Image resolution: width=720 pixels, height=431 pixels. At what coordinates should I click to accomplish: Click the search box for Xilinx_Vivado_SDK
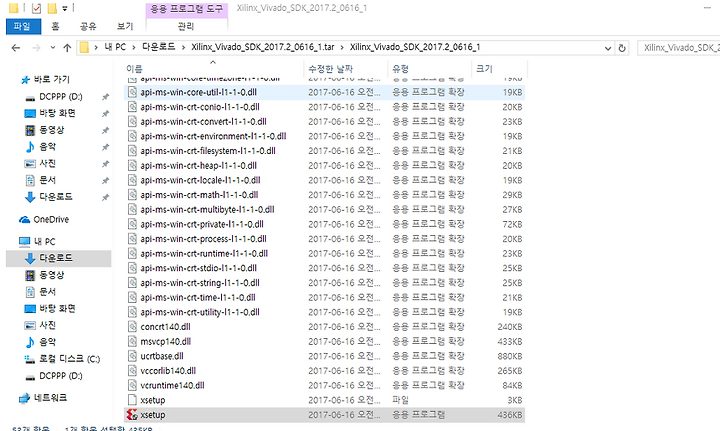(679, 48)
